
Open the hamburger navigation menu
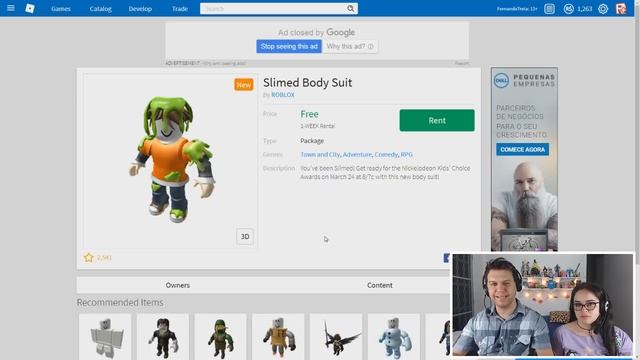[x=11, y=8]
